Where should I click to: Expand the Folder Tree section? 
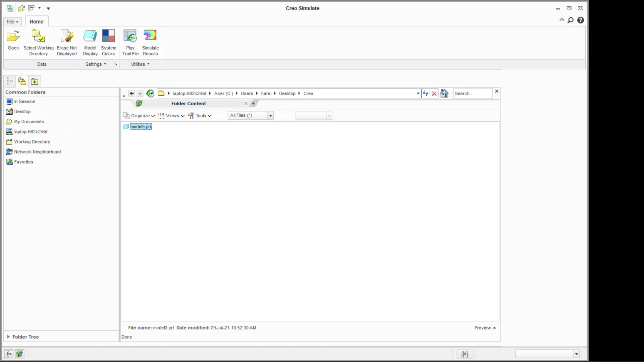[8, 337]
